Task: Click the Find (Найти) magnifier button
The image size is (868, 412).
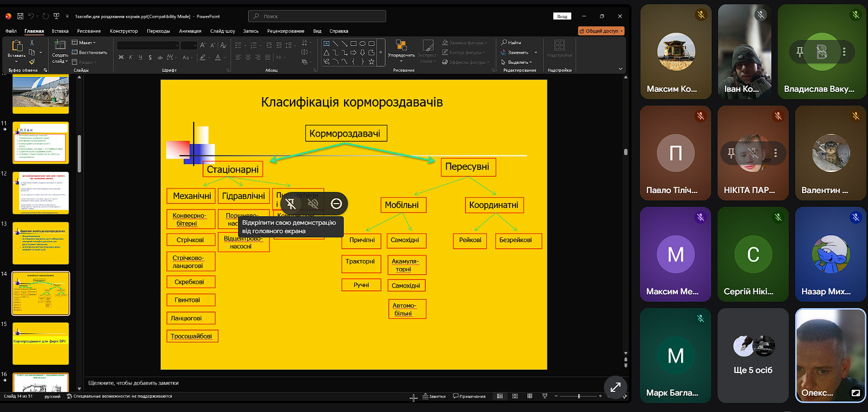Action: [511, 43]
